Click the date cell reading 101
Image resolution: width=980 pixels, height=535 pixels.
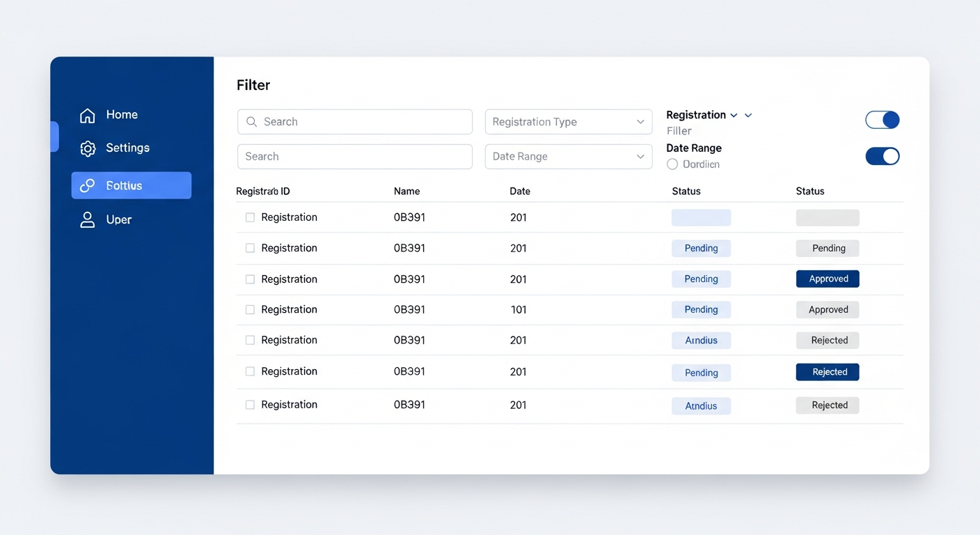(519, 309)
